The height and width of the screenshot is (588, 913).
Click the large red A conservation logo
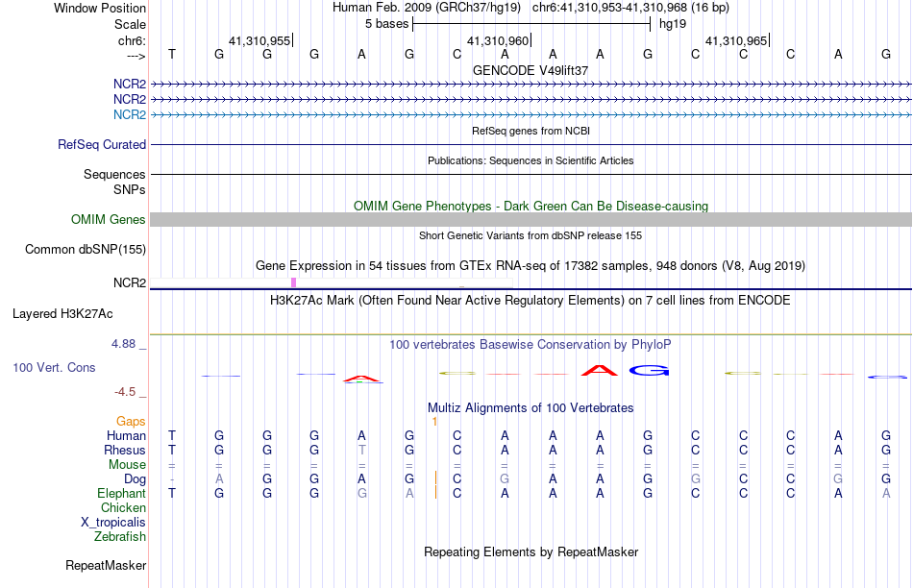click(x=600, y=370)
